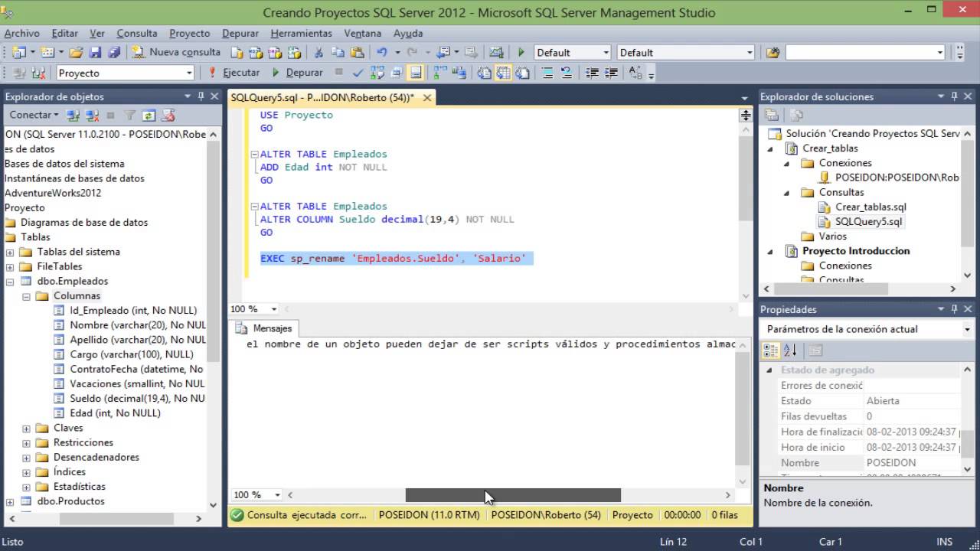This screenshot has height=551, width=980.
Task: Click the uncomment selected lines icon
Action: [x=566, y=73]
